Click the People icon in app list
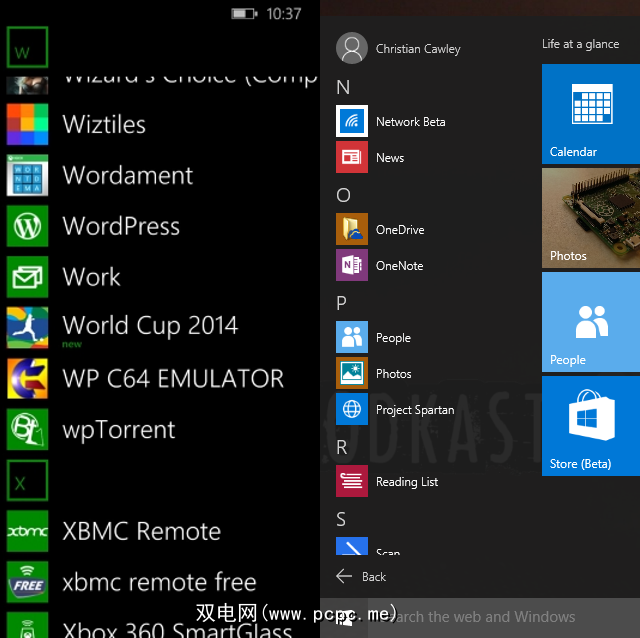 click(x=352, y=337)
